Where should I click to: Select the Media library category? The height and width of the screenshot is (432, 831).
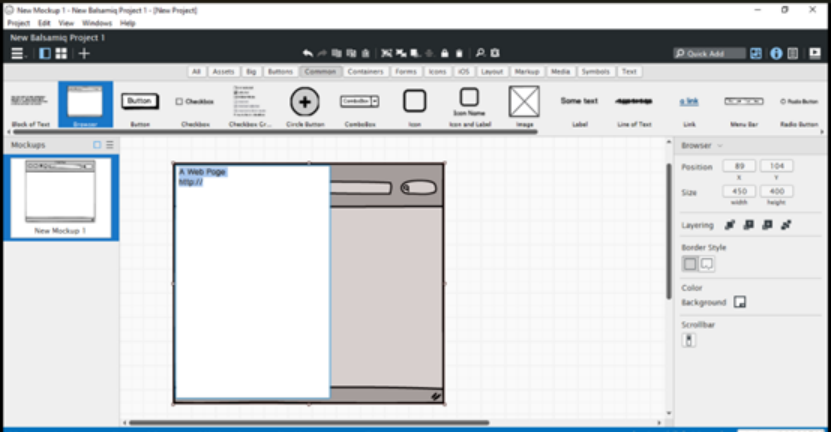pos(560,72)
